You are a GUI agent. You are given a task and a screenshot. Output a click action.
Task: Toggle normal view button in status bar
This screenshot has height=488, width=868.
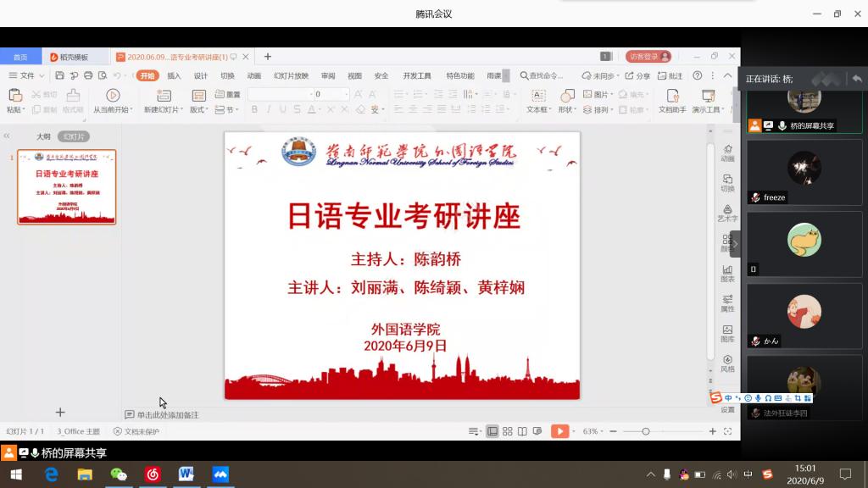coord(492,431)
